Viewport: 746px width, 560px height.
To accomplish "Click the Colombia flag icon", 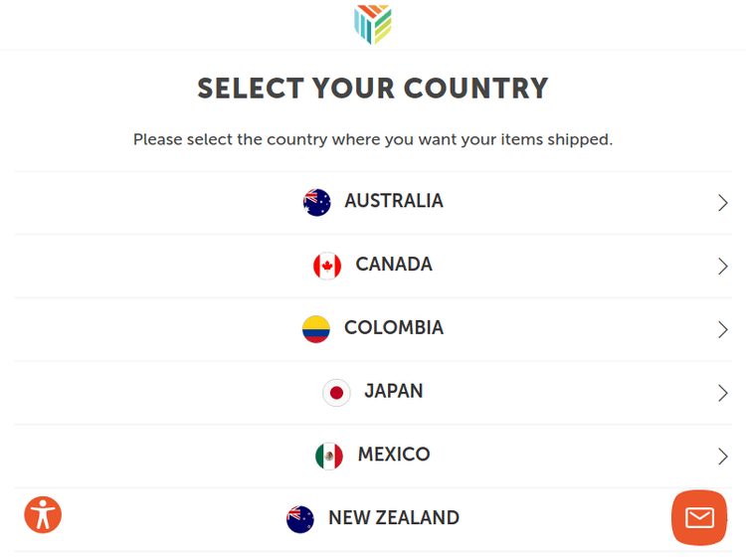I will pos(316,329).
